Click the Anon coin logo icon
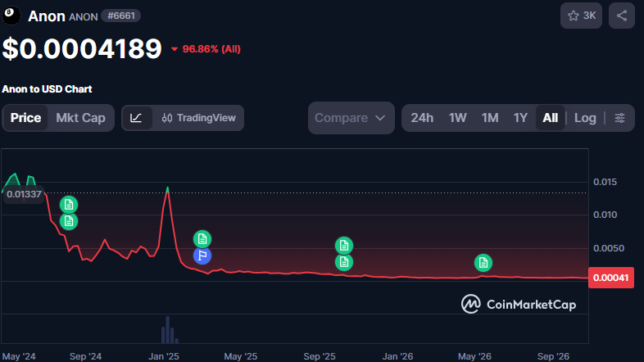Screen dimensions: 644x362 click(11, 16)
